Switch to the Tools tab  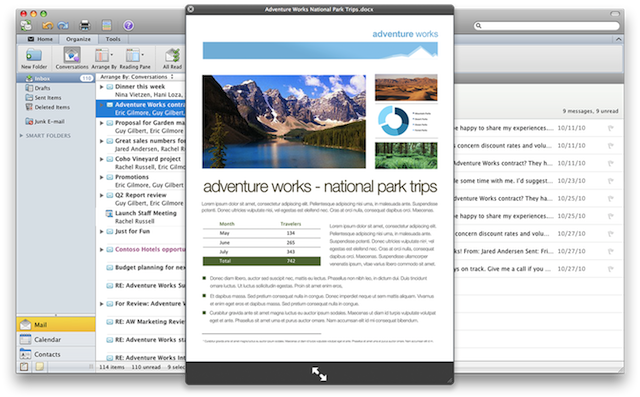pyautogui.click(x=113, y=39)
